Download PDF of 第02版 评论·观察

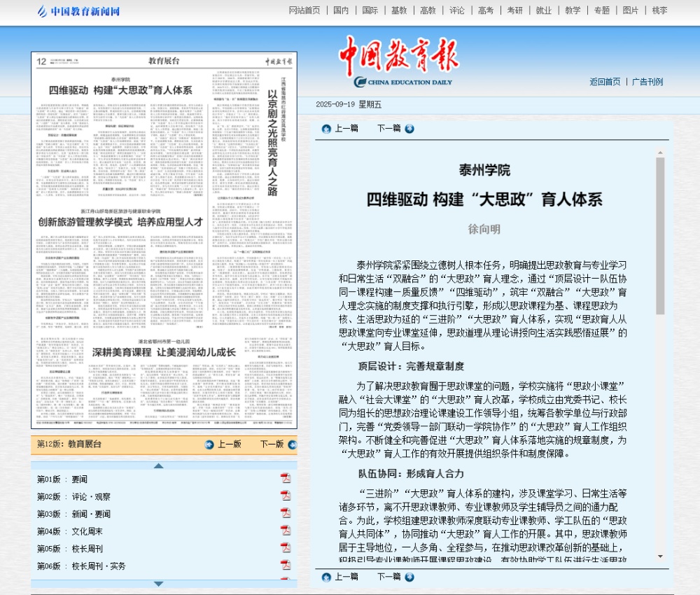pos(286,496)
